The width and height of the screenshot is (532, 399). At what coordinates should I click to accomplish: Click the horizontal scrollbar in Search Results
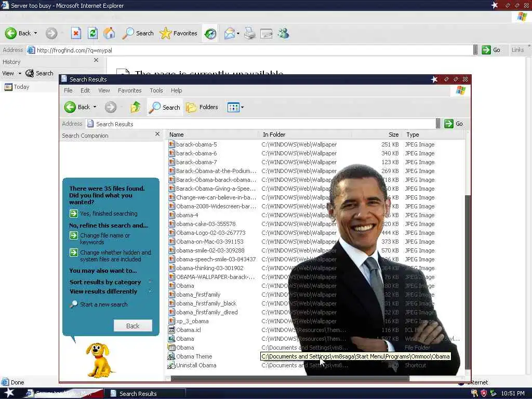[290, 378]
